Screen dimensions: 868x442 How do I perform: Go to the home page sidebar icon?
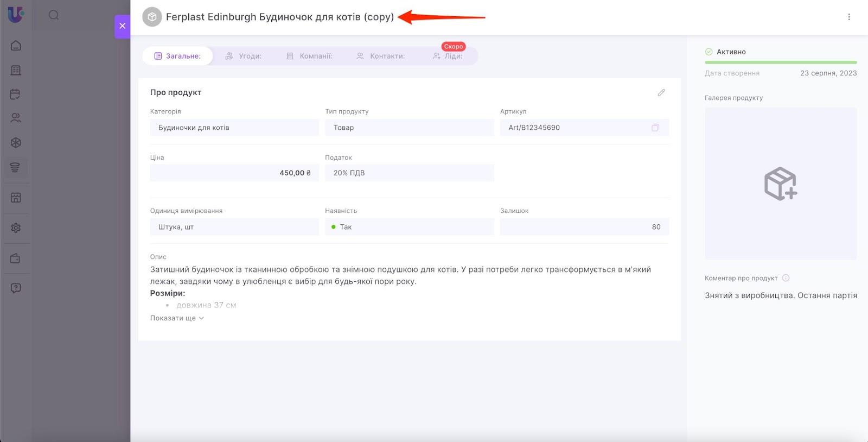(x=16, y=46)
